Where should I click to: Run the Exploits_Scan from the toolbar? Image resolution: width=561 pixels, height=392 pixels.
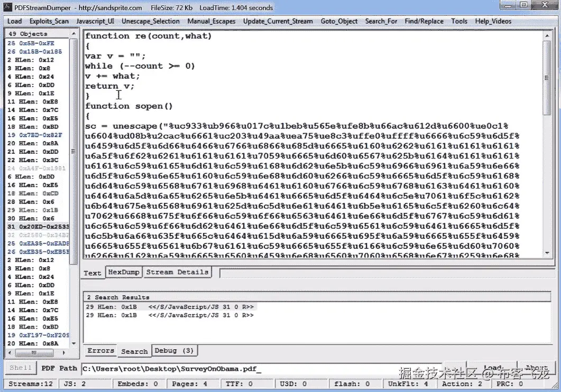coord(49,21)
